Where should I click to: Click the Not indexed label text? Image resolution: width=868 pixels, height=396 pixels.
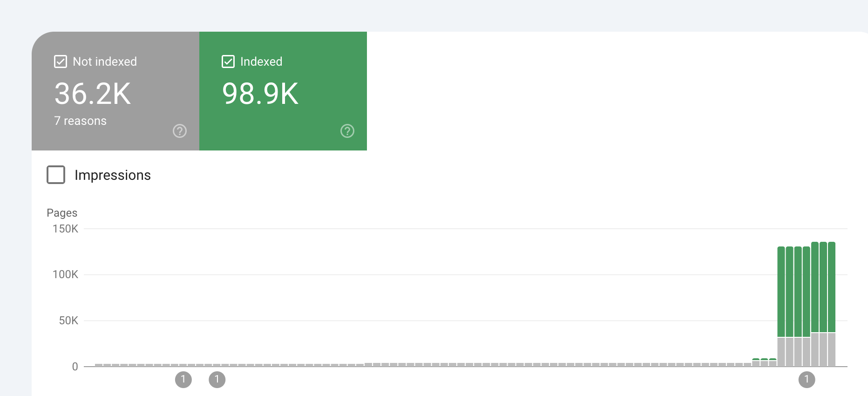click(x=105, y=61)
